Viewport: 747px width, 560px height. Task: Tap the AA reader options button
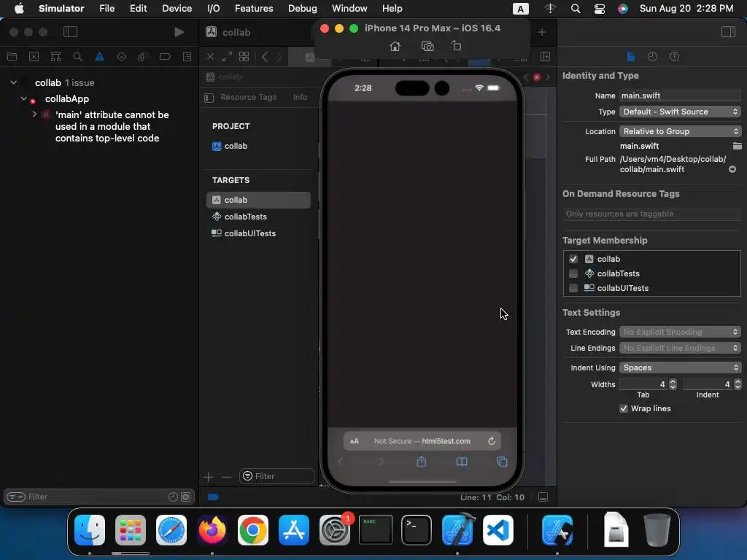[x=355, y=441]
